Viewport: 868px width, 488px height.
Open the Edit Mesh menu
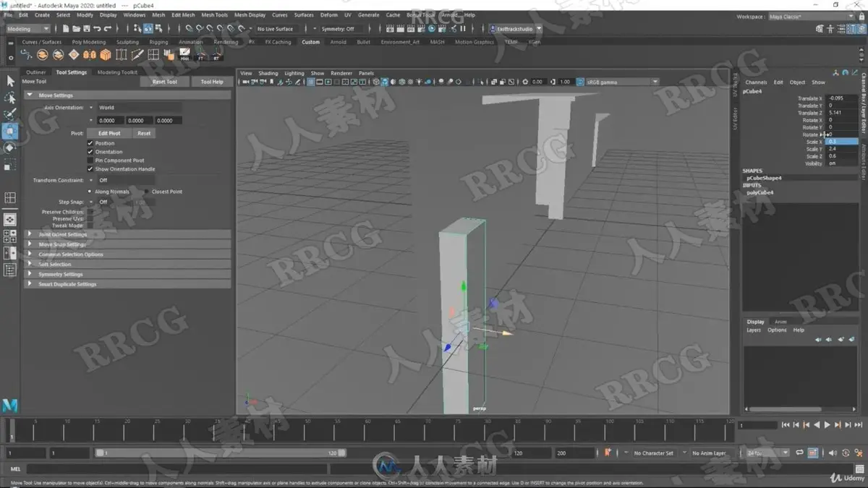[183, 14]
